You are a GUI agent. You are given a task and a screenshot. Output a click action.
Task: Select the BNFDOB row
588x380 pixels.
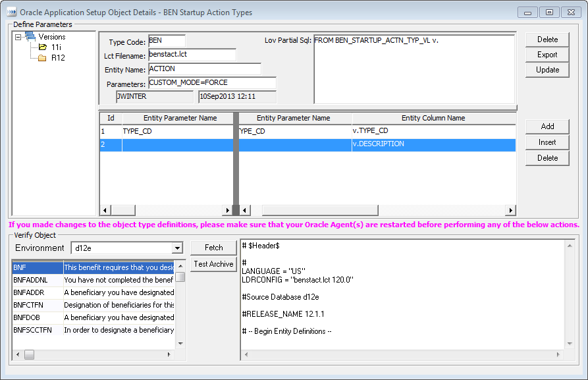[94, 317]
